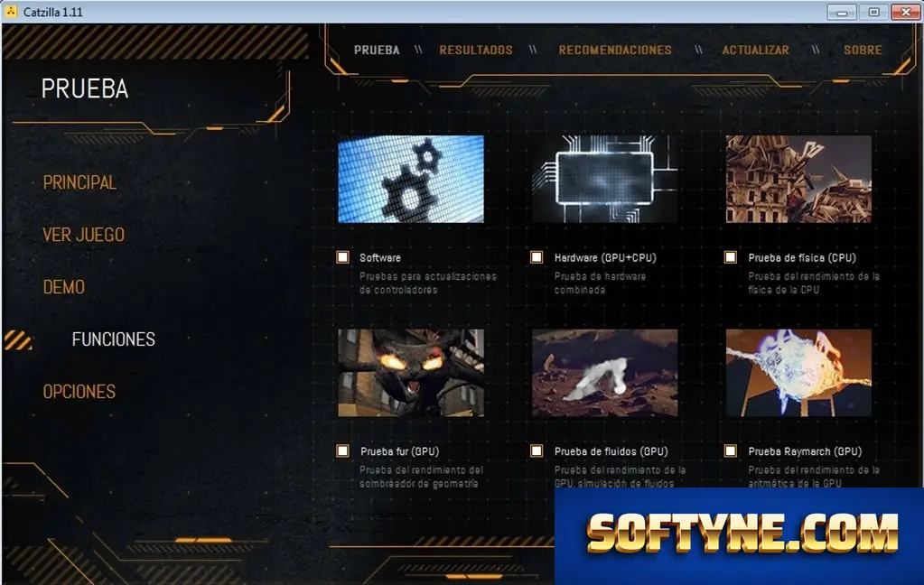924x585 pixels.
Task: Click the physics test collapsing building thumbnail
Action: [798, 179]
